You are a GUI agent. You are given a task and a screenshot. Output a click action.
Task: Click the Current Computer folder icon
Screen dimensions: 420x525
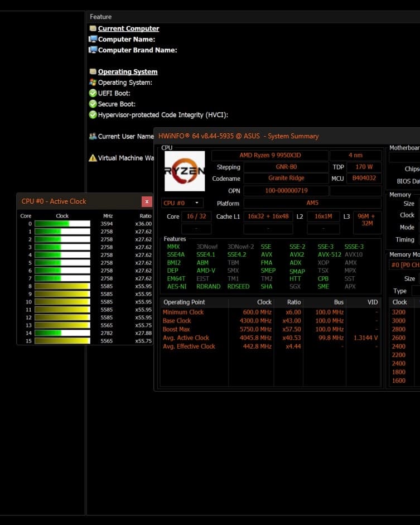coord(93,28)
